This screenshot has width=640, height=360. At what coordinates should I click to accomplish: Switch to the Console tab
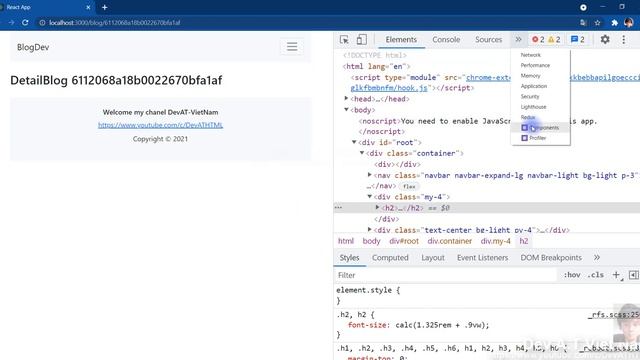point(446,40)
